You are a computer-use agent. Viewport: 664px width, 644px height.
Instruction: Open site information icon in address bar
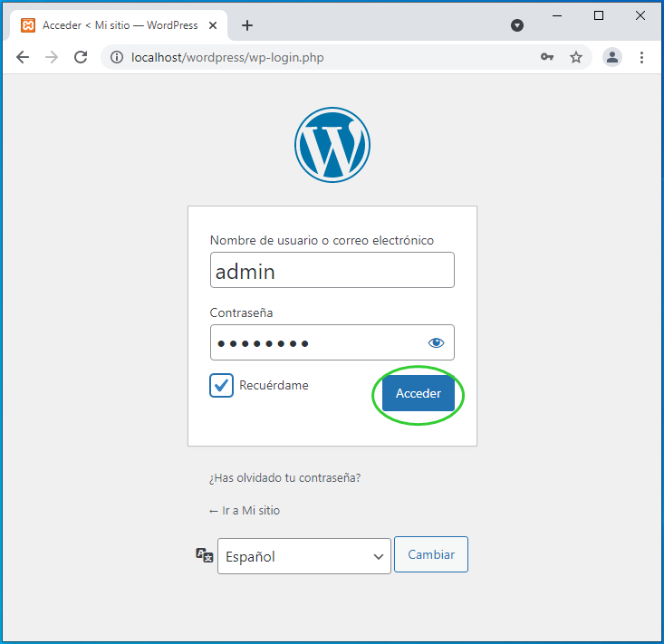(117, 57)
